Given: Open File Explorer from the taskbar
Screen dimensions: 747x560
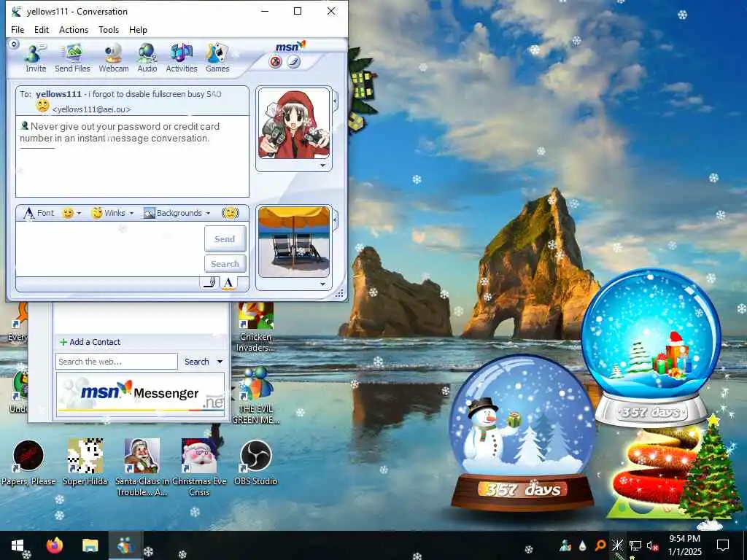Looking at the screenshot, I should click(x=90, y=545).
